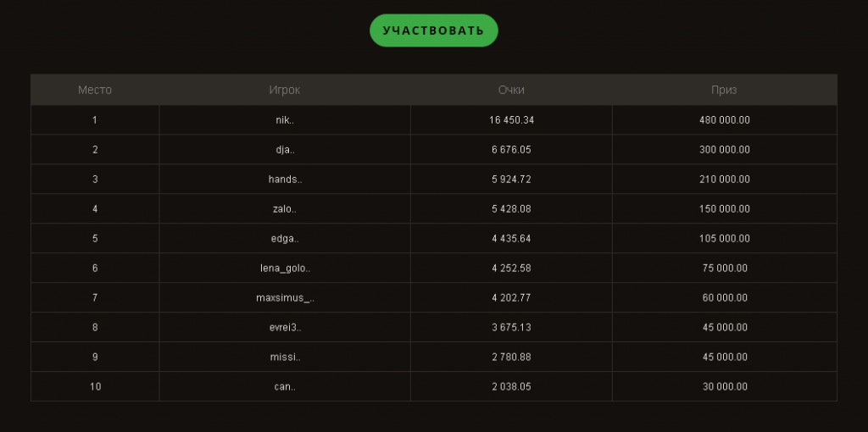The width and height of the screenshot is (868, 432).
Task: Click the 300 000.00 prize cell
Action: coord(724,150)
